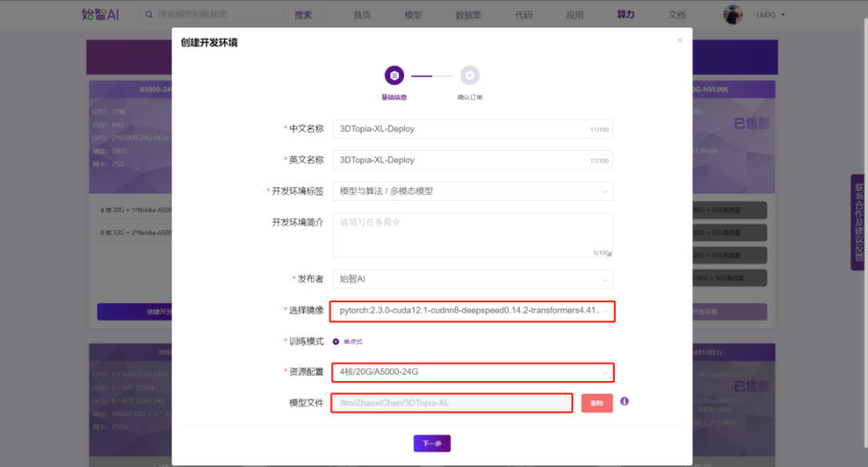Open the 数据集 nav item
Viewport: 868px width, 467px height.
coord(468,15)
